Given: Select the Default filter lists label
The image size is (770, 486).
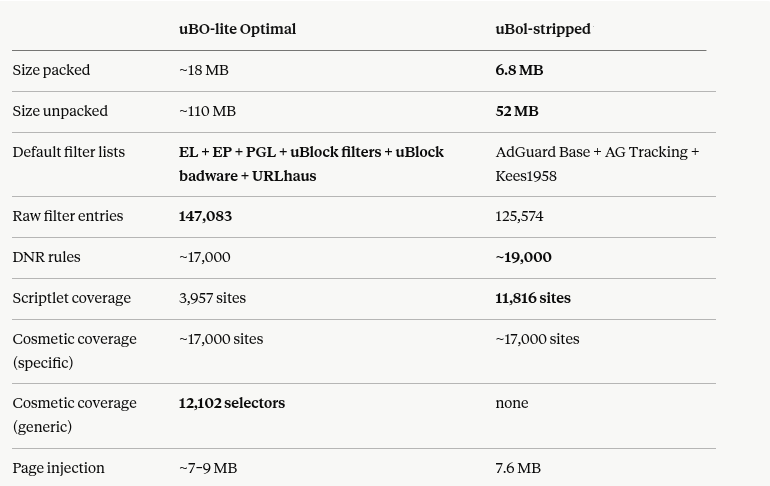Looking at the screenshot, I should pos(69,152).
